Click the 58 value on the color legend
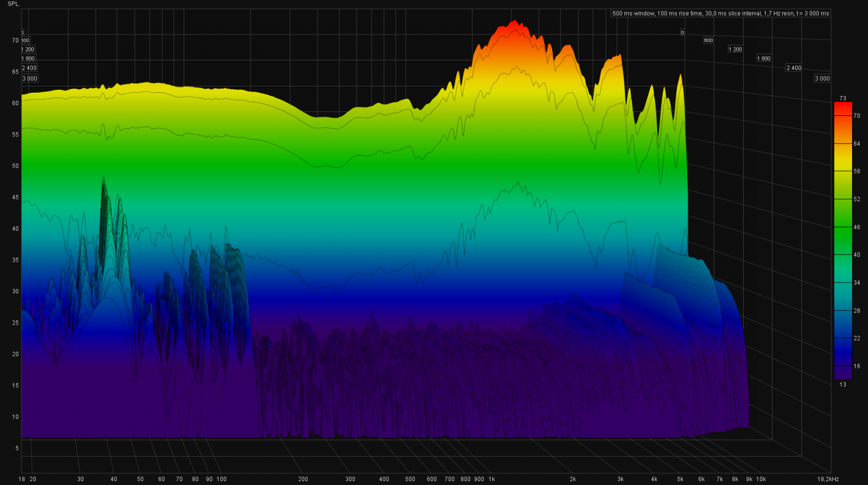 (x=857, y=171)
